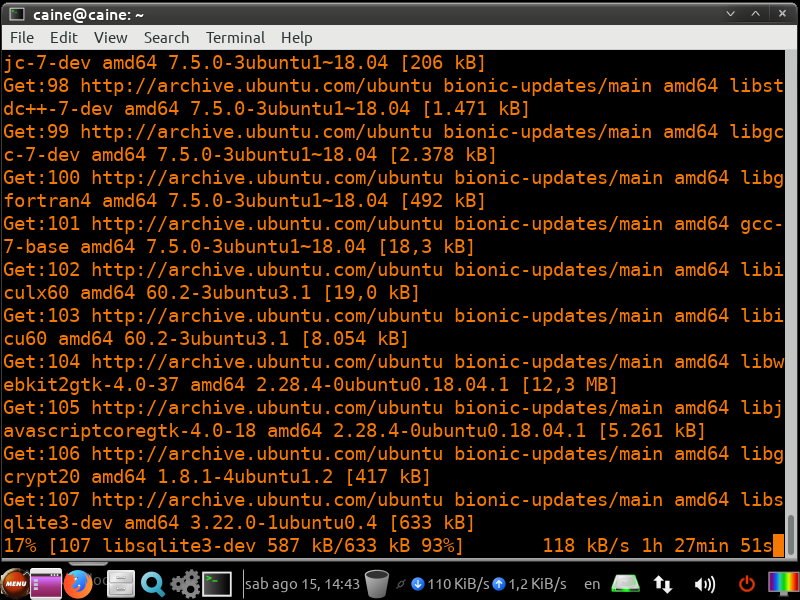This screenshot has width=800, height=600.
Task: Click the orange terminal cursor block
Action: [x=778, y=545]
